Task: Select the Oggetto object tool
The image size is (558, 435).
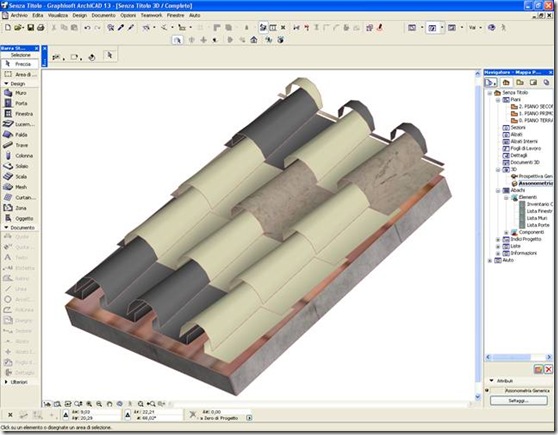Action: [20, 219]
